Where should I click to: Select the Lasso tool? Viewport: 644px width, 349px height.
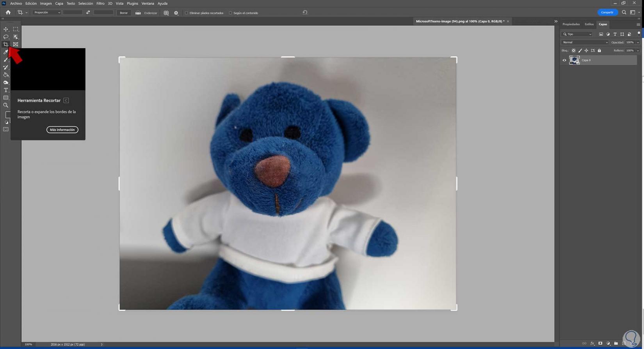point(6,37)
